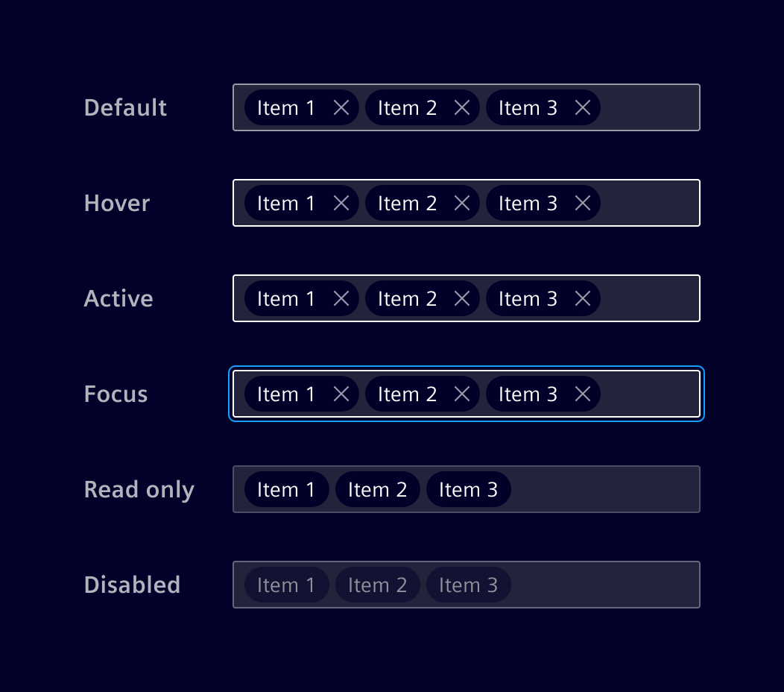This screenshot has width=784, height=692.
Task: Remove Item 1 from the Default input
Action: click(341, 107)
